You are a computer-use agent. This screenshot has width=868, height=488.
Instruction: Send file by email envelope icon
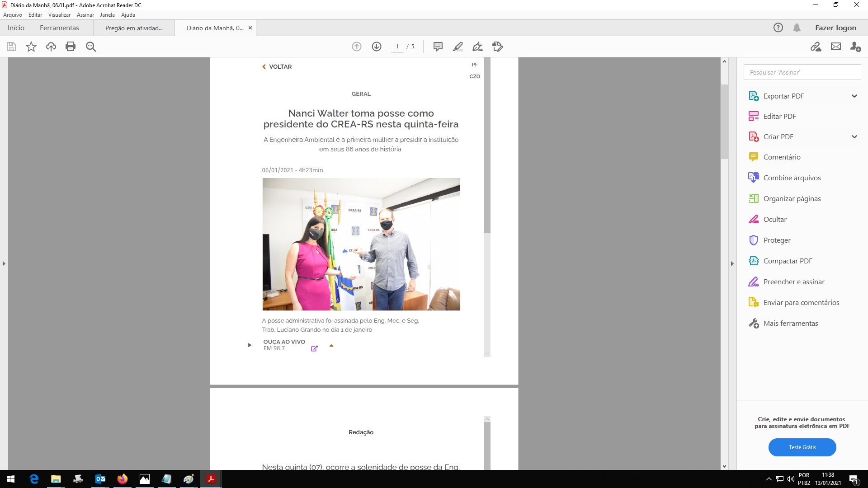(836, 47)
